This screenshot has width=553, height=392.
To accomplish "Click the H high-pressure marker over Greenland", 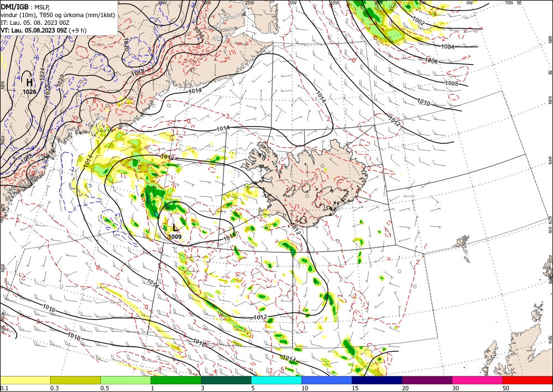I will 30,83.
